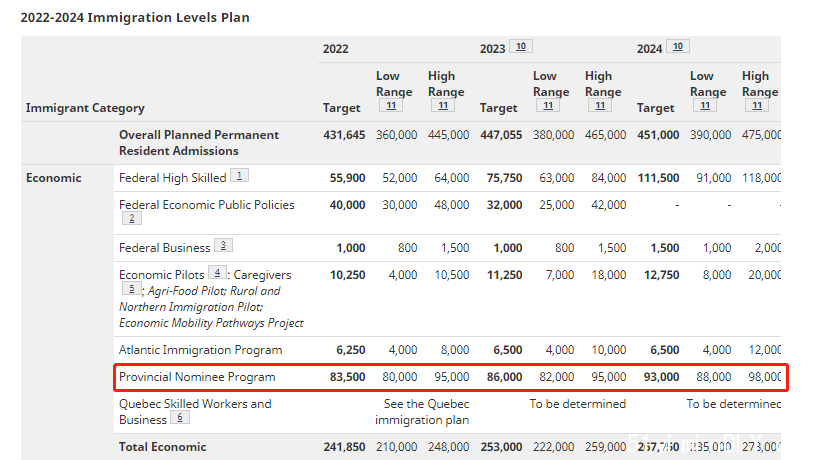The width and height of the screenshot is (819, 460).
Task: Select Total Economic 2023 target 253,000
Action: pyautogui.click(x=501, y=447)
